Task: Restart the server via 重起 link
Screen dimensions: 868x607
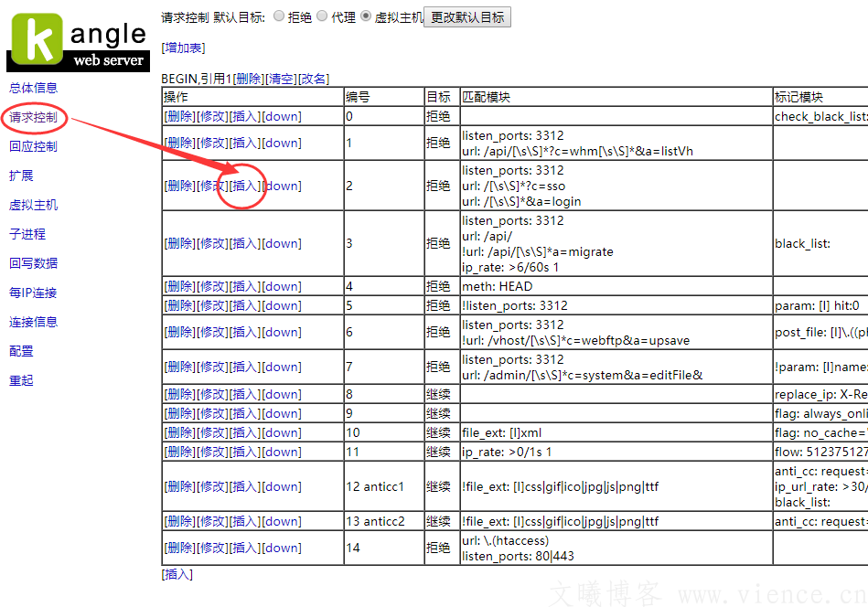Action: tap(20, 379)
